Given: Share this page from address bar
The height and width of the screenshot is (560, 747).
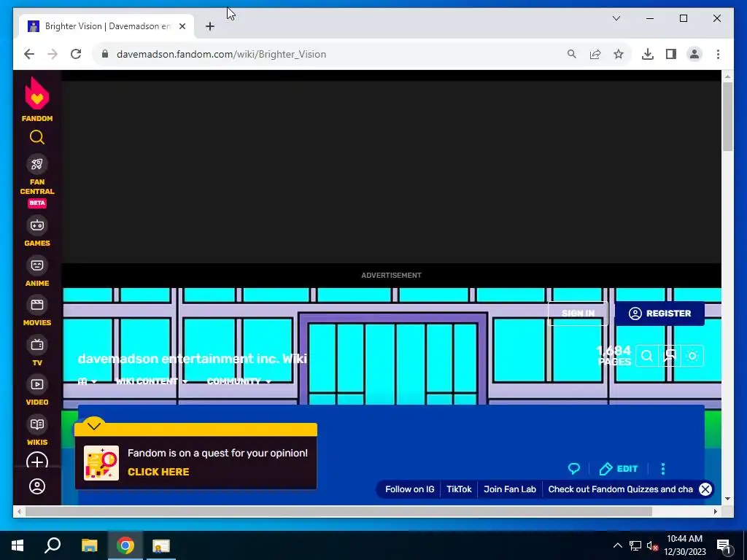Looking at the screenshot, I should (x=595, y=54).
